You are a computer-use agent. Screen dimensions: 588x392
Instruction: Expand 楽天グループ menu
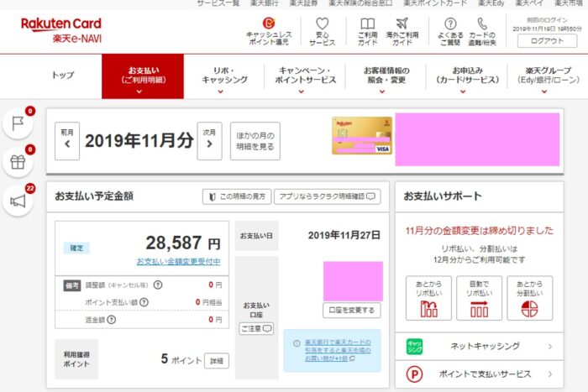[548, 77]
